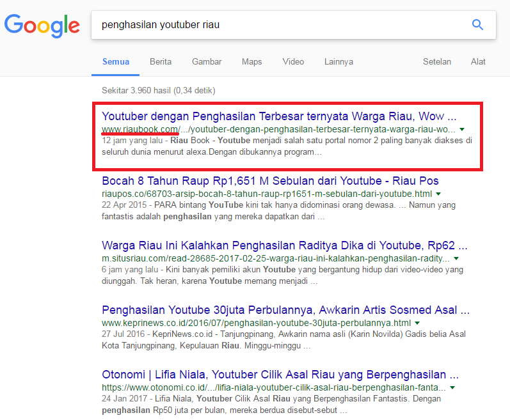The height and width of the screenshot is (420, 510).
Task: Open the Maps tab
Action: click(251, 62)
